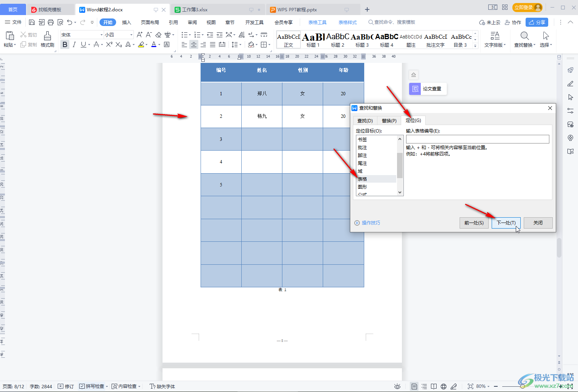Apply subscript formatting

[x=119, y=44]
